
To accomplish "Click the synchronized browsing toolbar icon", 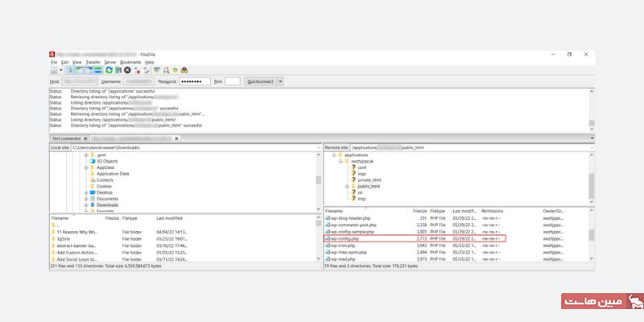I will click(175, 70).
